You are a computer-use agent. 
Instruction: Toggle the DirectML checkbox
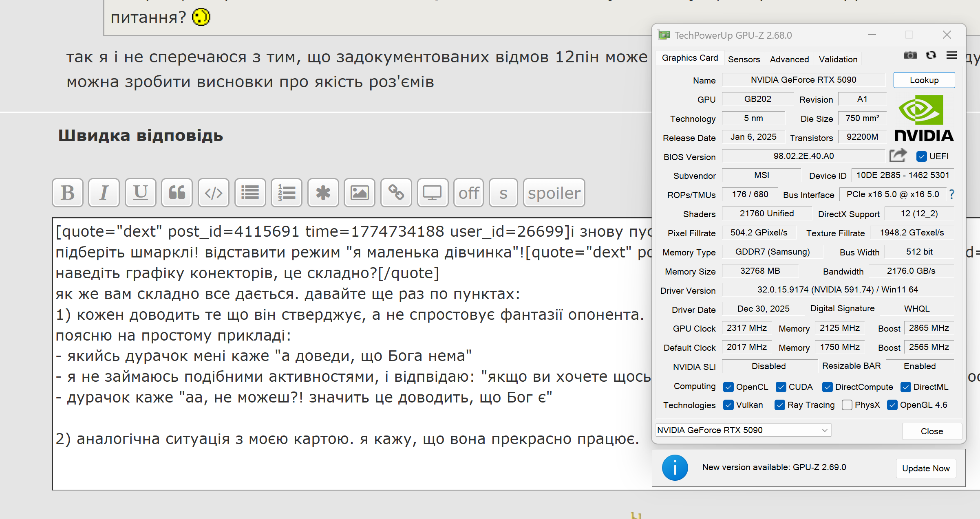coord(905,387)
